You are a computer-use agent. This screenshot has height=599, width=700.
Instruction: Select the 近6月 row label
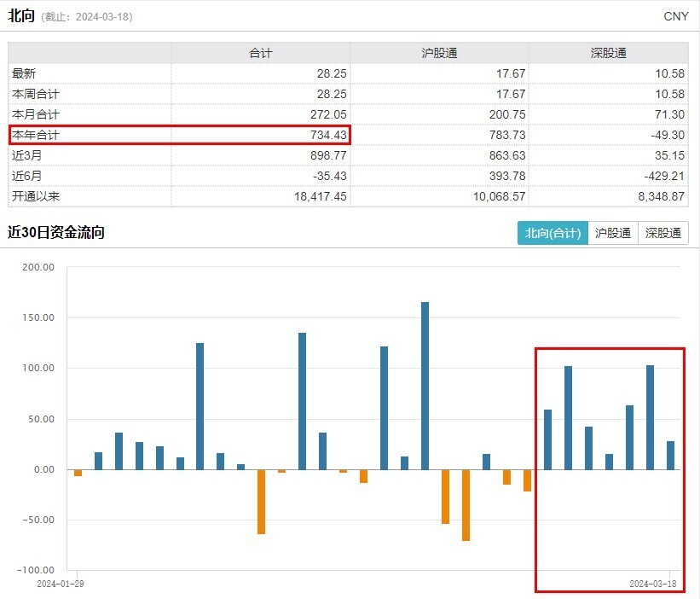coord(26,176)
